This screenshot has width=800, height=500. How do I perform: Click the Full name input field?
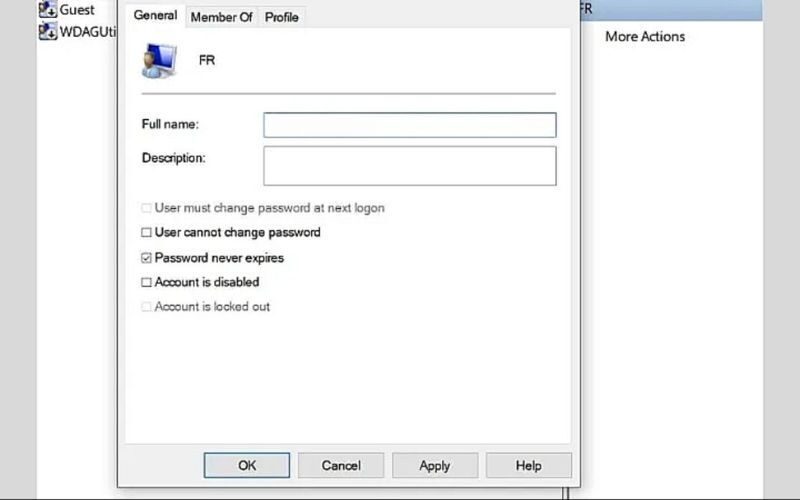click(410, 125)
